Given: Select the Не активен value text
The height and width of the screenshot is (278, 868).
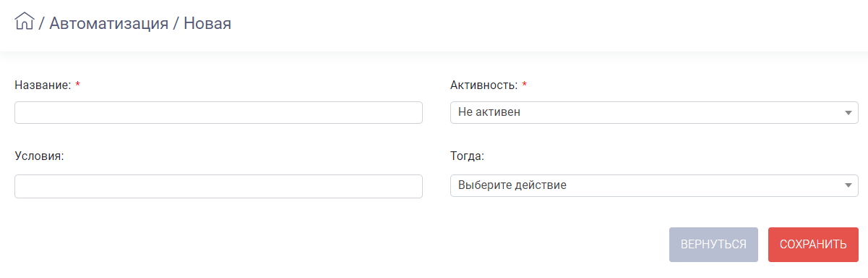Looking at the screenshot, I should (489, 113).
